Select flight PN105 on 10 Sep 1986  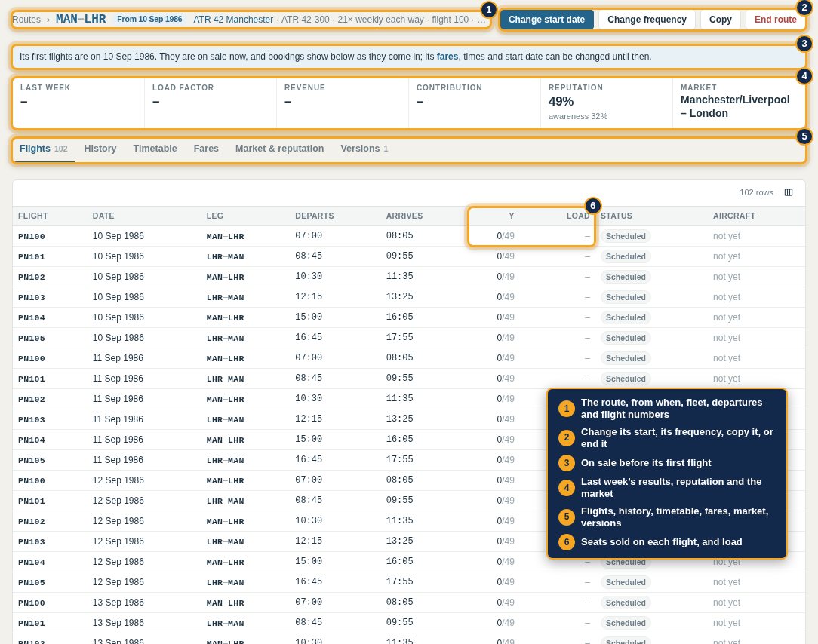click(408, 337)
